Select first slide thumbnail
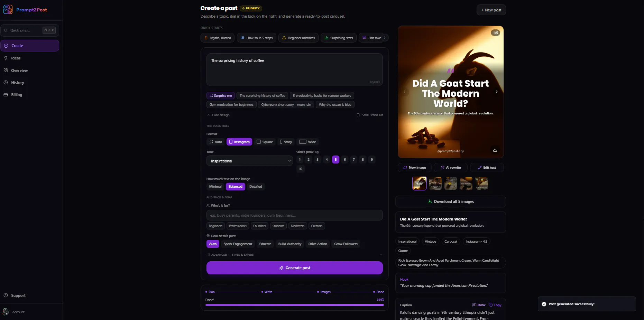 pos(420,183)
